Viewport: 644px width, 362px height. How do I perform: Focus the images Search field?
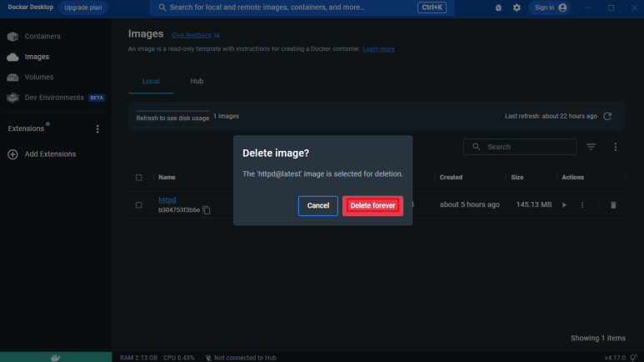(520, 147)
